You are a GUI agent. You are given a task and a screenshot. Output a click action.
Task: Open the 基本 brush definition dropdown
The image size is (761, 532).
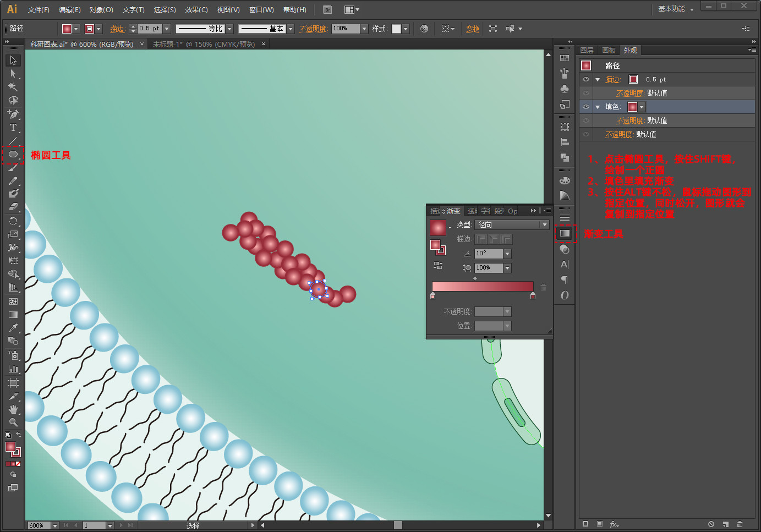click(291, 29)
